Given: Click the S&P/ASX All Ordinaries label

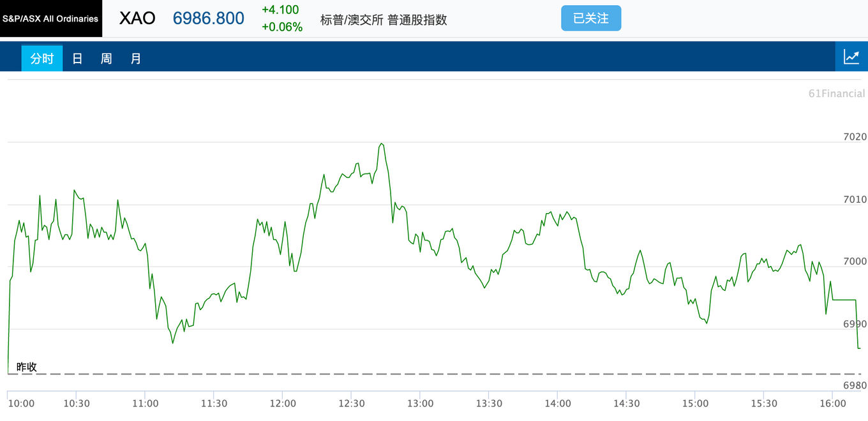Looking at the screenshot, I should [50, 18].
